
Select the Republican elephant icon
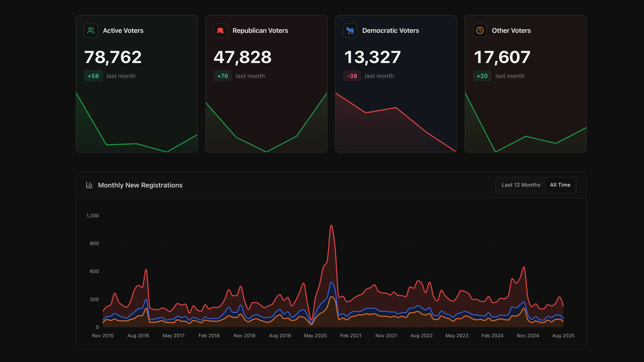tap(221, 30)
